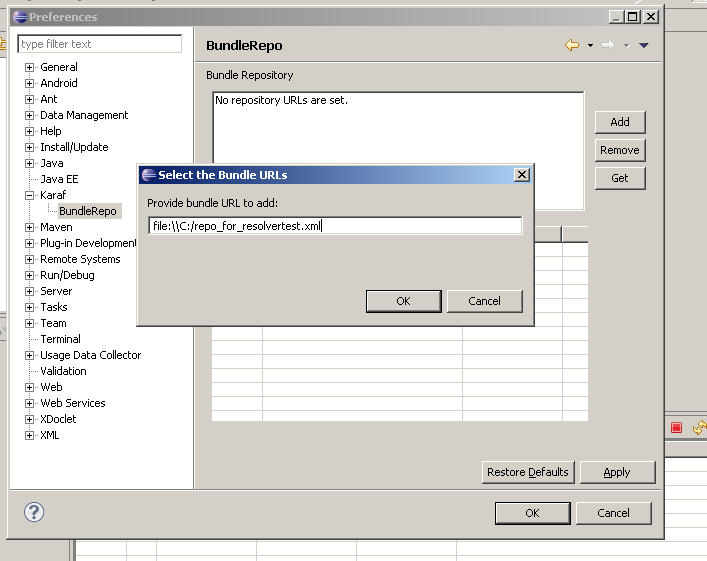Expand the Install/Update tree node
The width and height of the screenshot is (707, 561).
pyautogui.click(x=29, y=147)
